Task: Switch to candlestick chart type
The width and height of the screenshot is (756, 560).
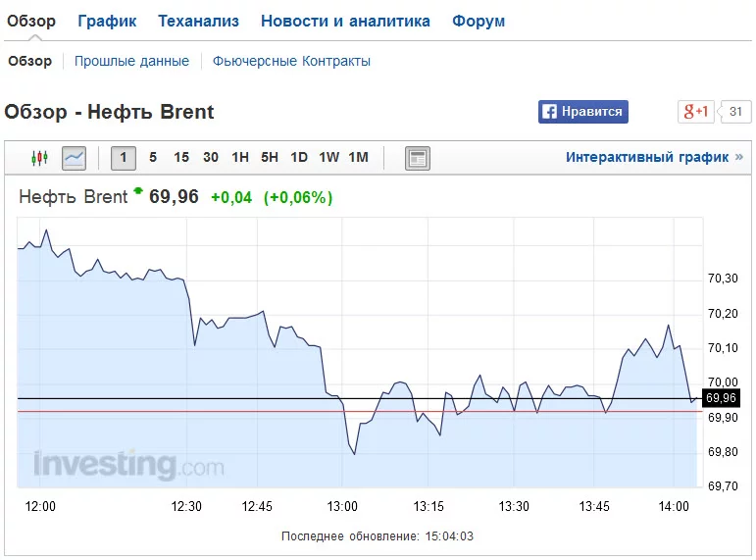Action: (x=39, y=158)
